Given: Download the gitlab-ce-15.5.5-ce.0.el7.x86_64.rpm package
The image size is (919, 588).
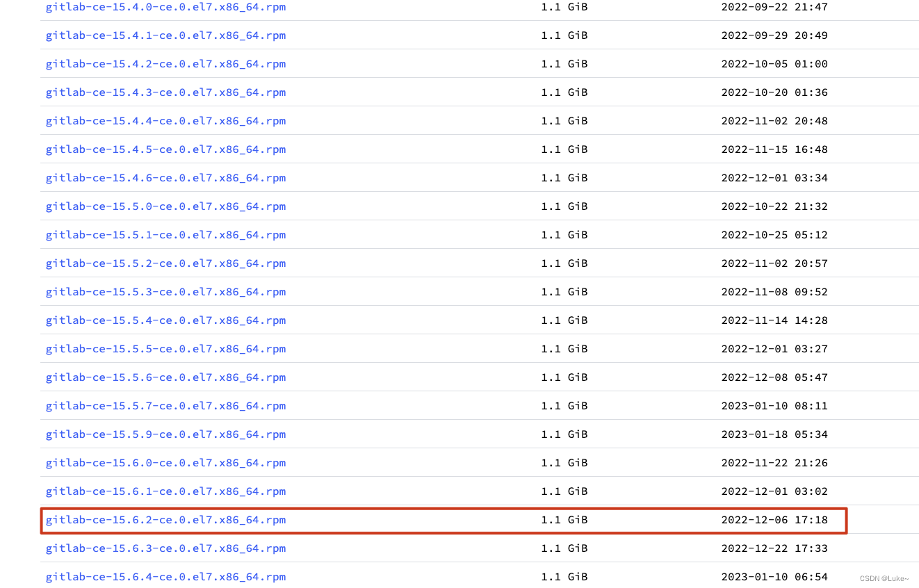Looking at the screenshot, I should pyautogui.click(x=165, y=349).
